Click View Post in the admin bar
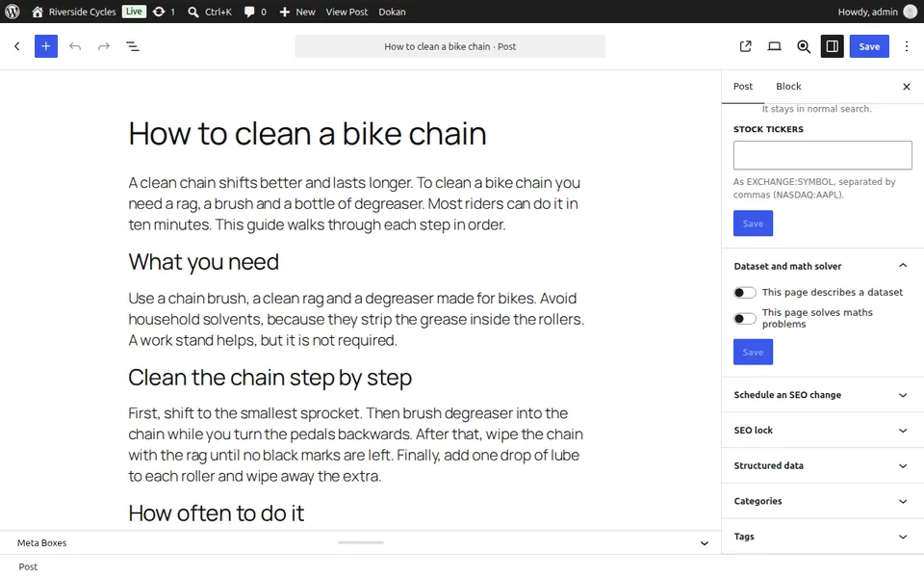The width and height of the screenshot is (924, 578). click(x=346, y=12)
